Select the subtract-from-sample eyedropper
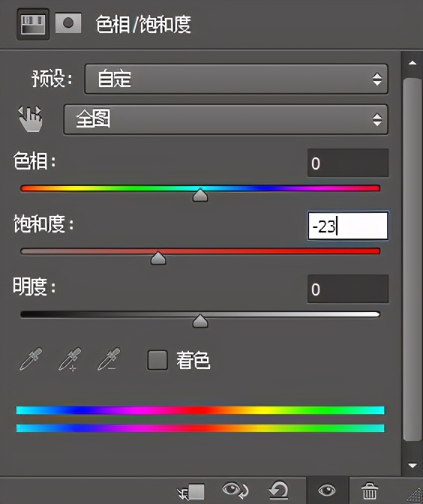Image resolution: width=423 pixels, height=504 pixels. [109, 359]
